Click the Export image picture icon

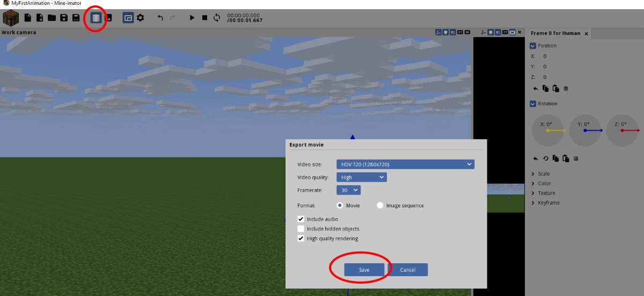point(108,18)
